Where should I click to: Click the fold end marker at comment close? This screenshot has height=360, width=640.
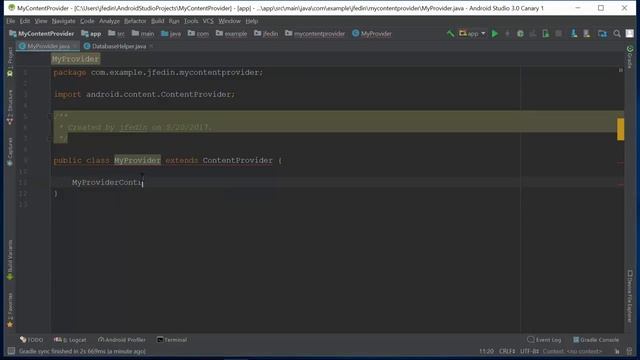[x=50, y=138]
